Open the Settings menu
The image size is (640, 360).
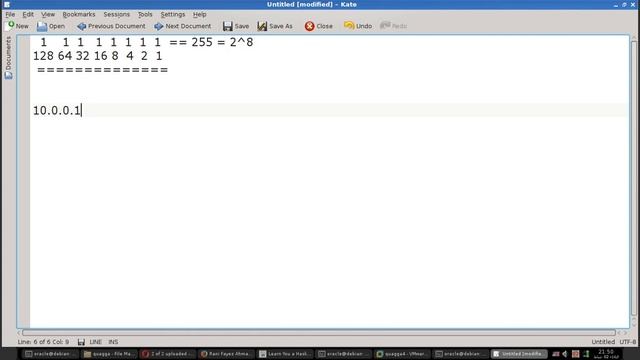173,14
